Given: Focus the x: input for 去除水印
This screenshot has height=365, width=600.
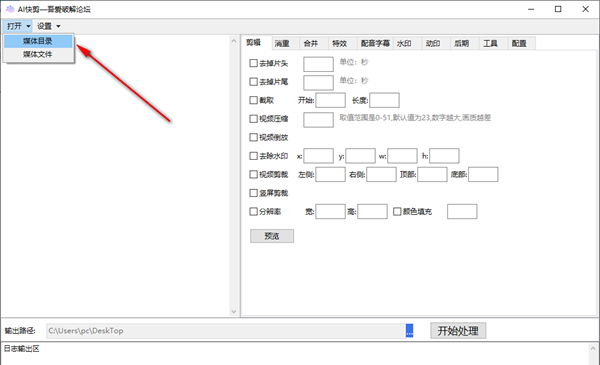Looking at the screenshot, I should [x=318, y=156].
